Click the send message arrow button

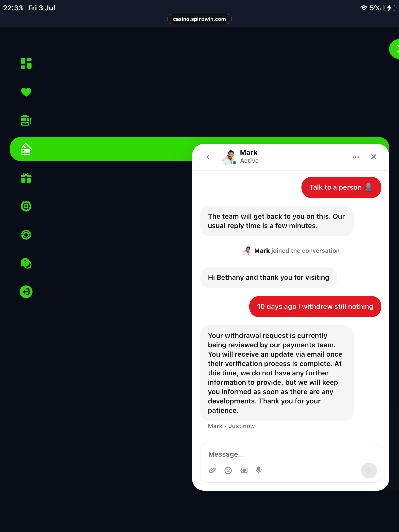[x=369, y=470]
